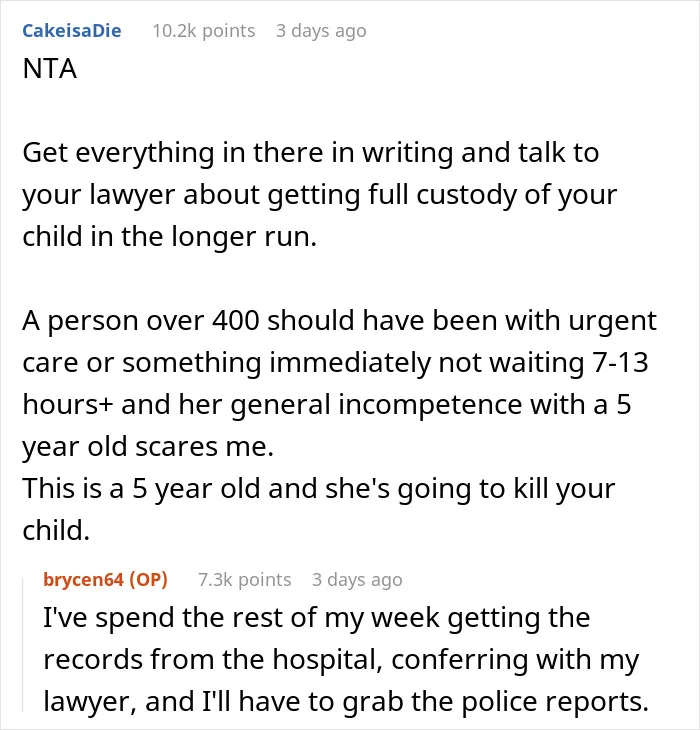
Task: Click the 'general incompetence' line
Action: click(327, 404)
